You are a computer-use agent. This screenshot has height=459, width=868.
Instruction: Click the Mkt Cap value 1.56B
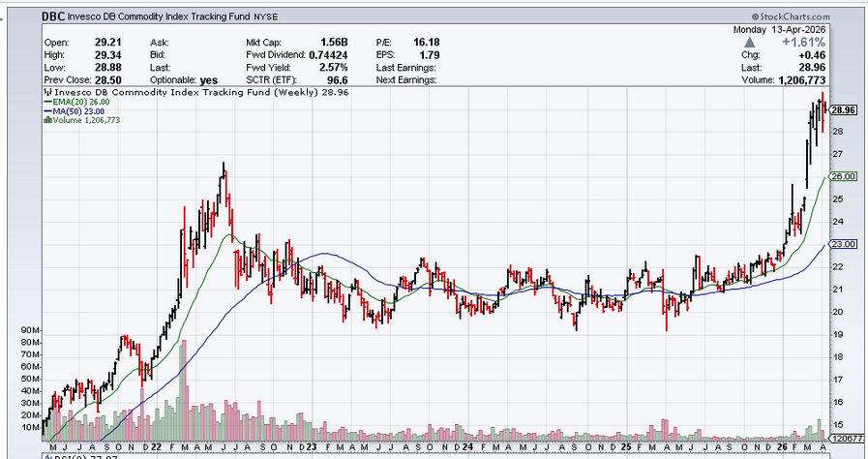334,42
